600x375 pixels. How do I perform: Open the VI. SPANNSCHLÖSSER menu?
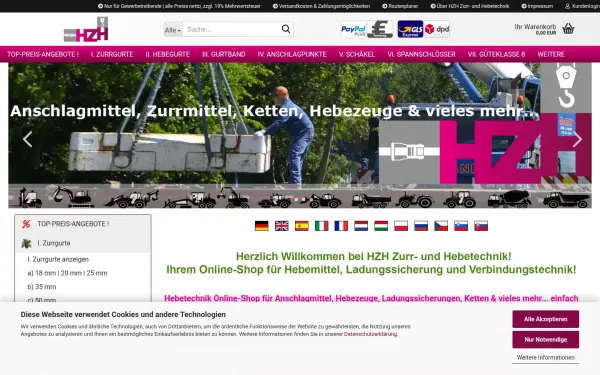coord(421,54)
